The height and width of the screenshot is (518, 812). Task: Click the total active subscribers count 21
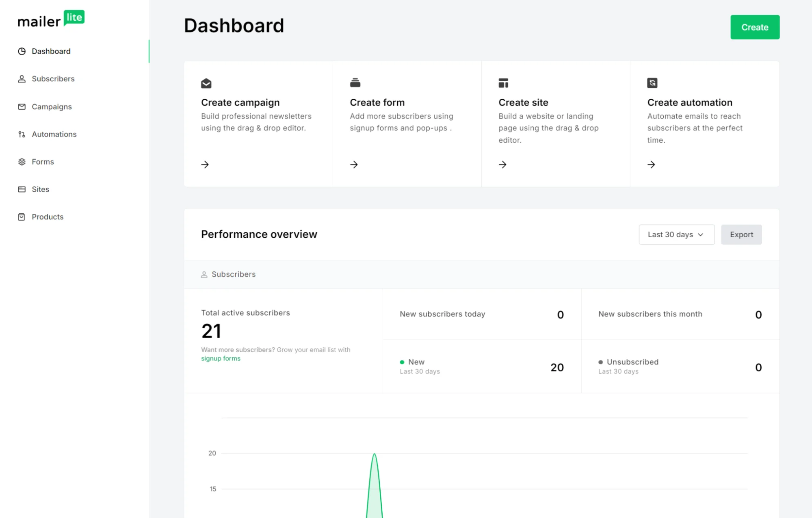pos(211,331)
